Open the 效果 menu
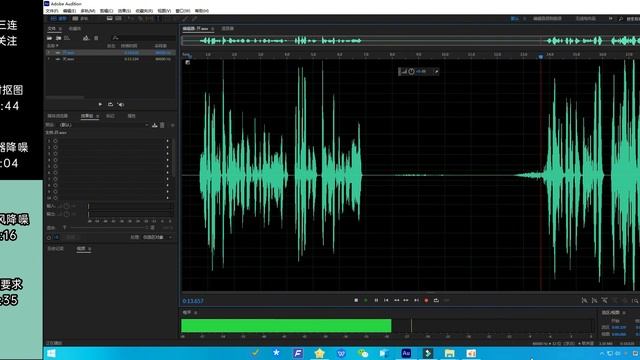This screenshot has width=640, height=360. 124,11
